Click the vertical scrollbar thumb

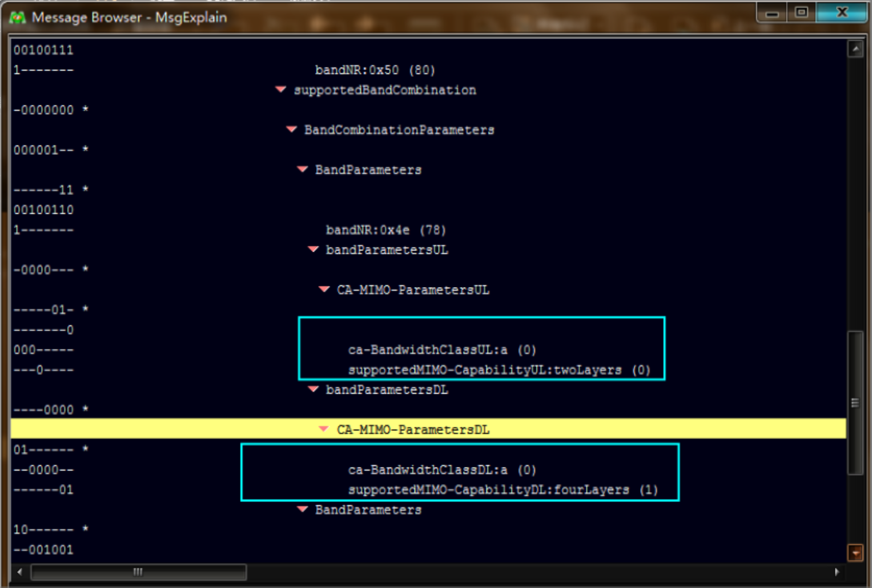[855, 403]
